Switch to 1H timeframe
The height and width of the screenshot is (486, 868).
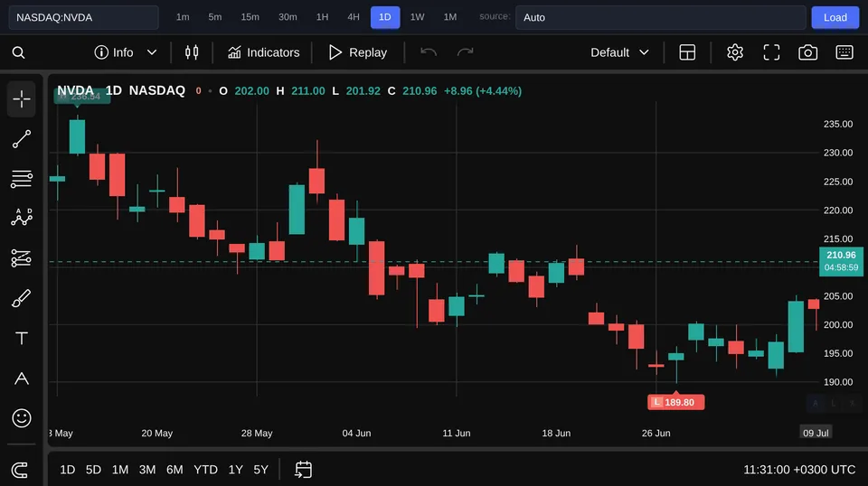(x=322, y=17)
